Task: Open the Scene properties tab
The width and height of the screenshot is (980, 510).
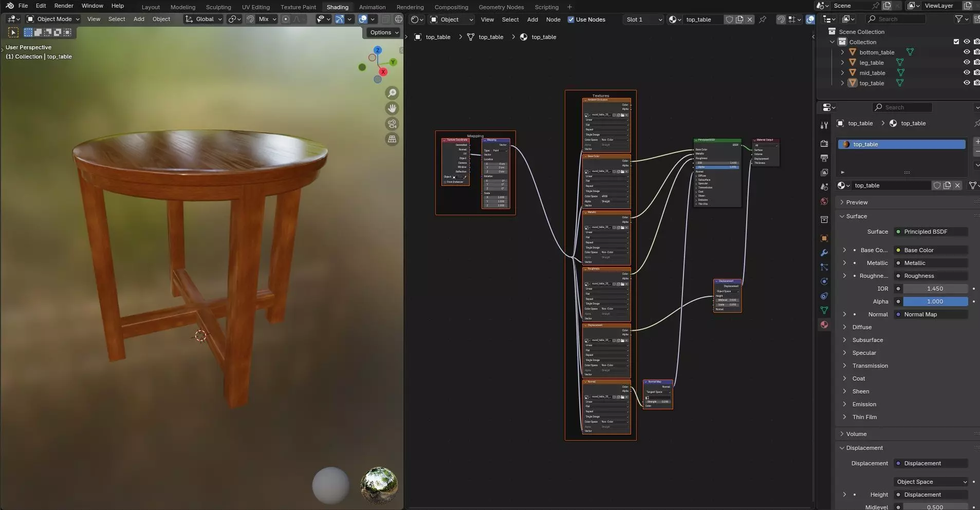Action: (x=824, y=187)
